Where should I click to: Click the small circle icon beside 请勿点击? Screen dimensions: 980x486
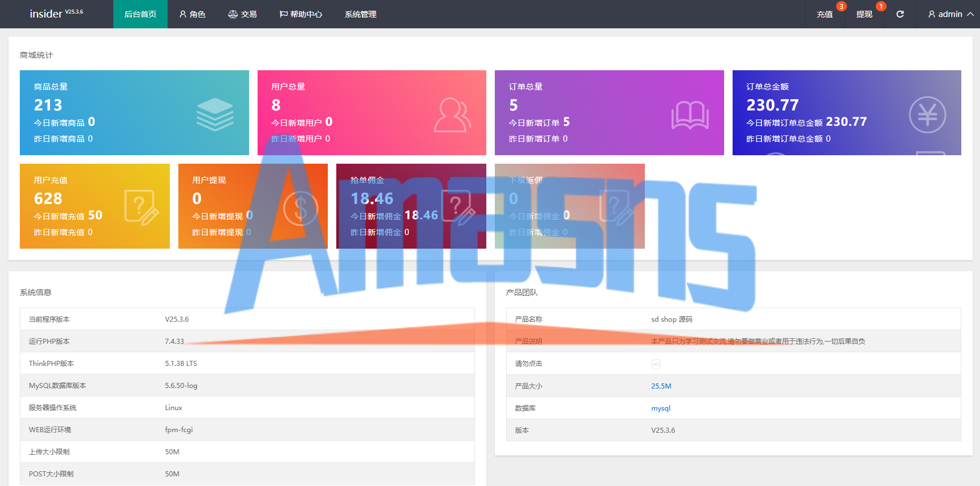[656, 364]
